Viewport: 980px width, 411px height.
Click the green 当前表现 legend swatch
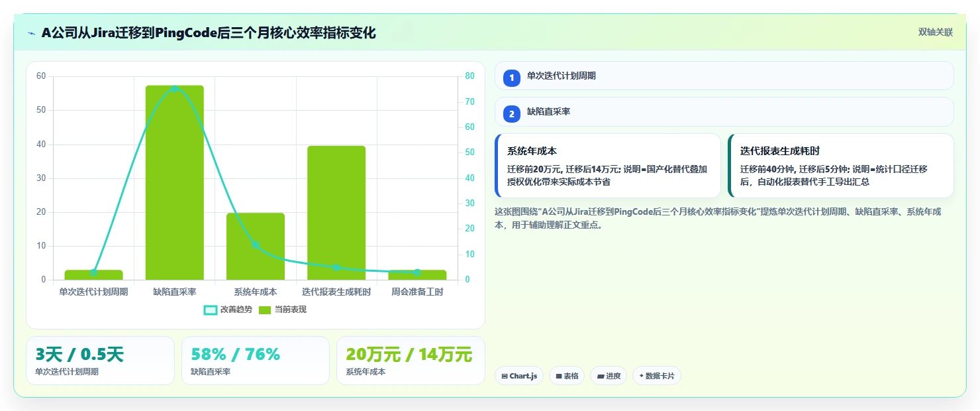(x=265, y=310)
